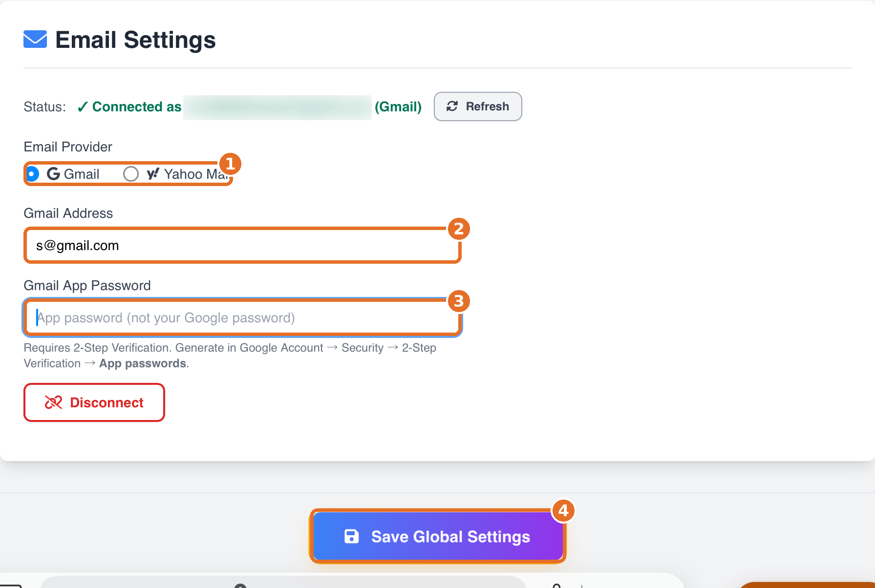Click the Gmail Address input field

click(x=242, y=245)
